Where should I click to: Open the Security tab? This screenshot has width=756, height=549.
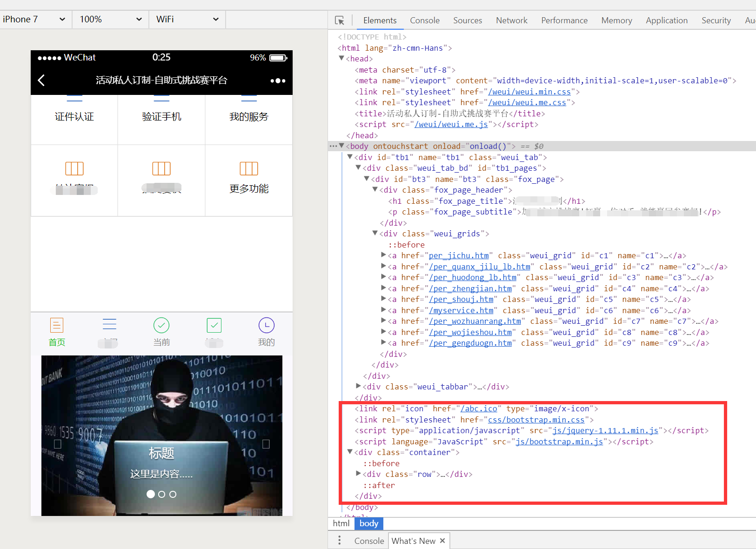pos(716,20)
